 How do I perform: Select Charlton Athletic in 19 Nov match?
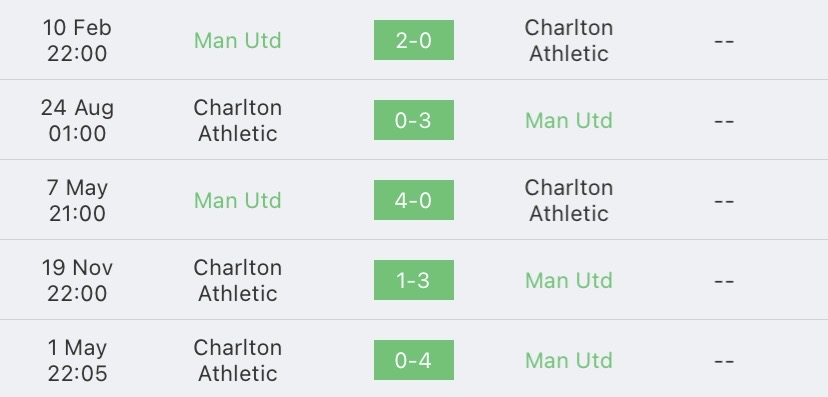click(x=238, y=280)
